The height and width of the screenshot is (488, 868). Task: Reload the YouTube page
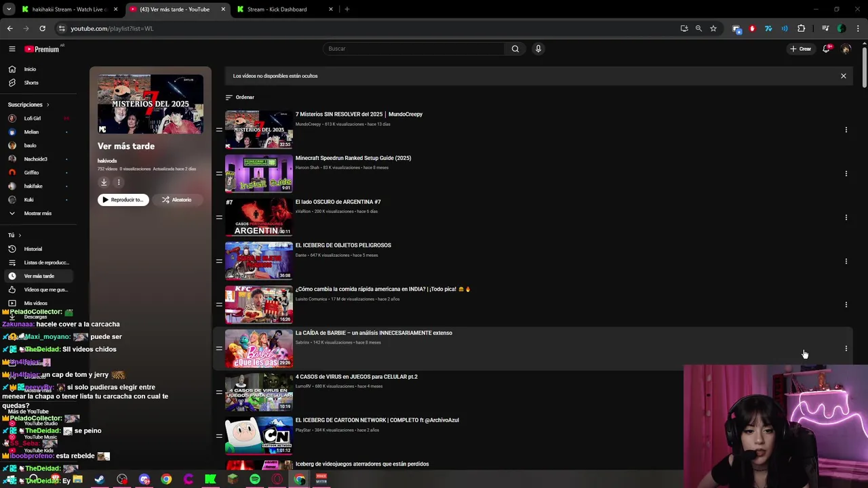[x=42, y=28]
